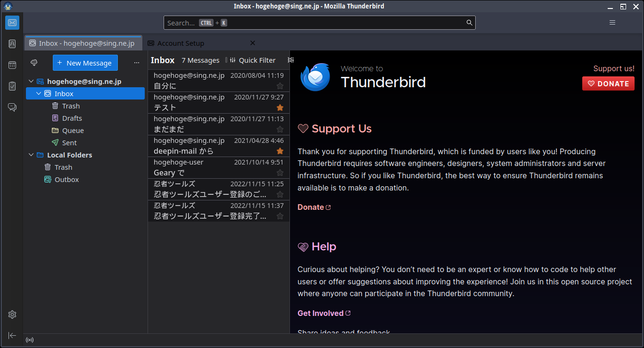Open the Donate link

coord(314,207)
